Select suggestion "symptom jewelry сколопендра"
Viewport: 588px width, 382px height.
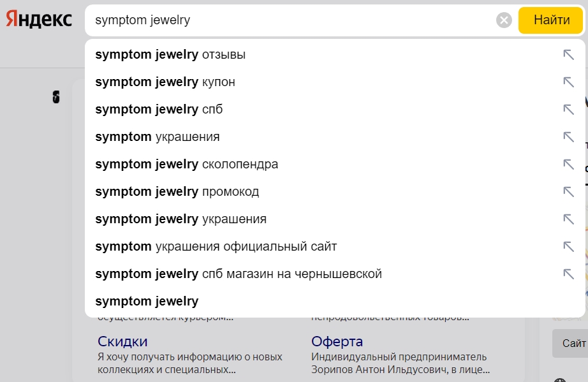click(x=186, y=165)
